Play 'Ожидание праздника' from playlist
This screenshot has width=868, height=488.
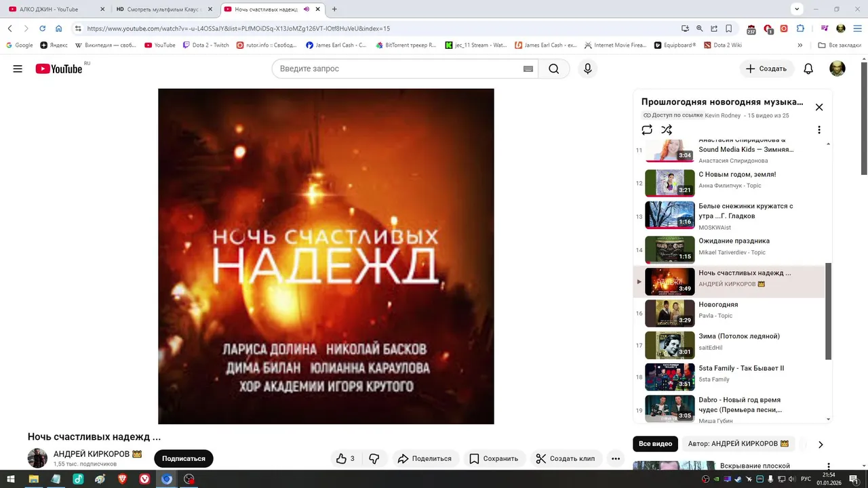729,249
